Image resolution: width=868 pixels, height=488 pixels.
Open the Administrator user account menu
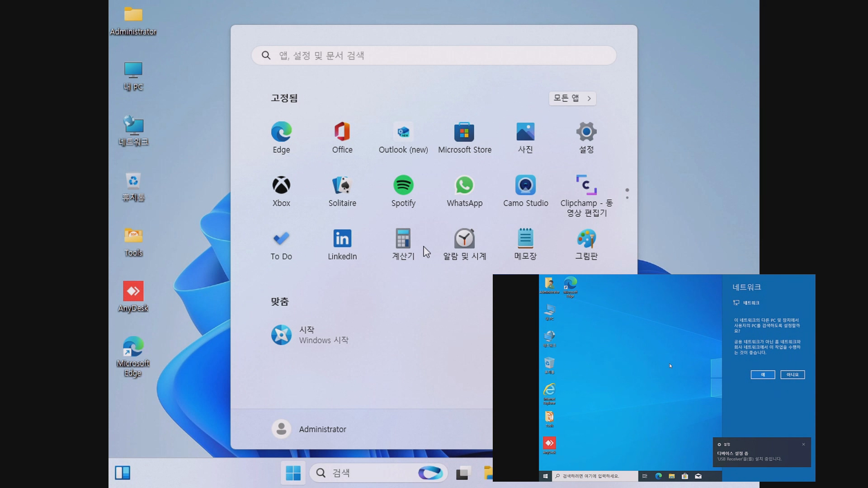coord(309,429)
